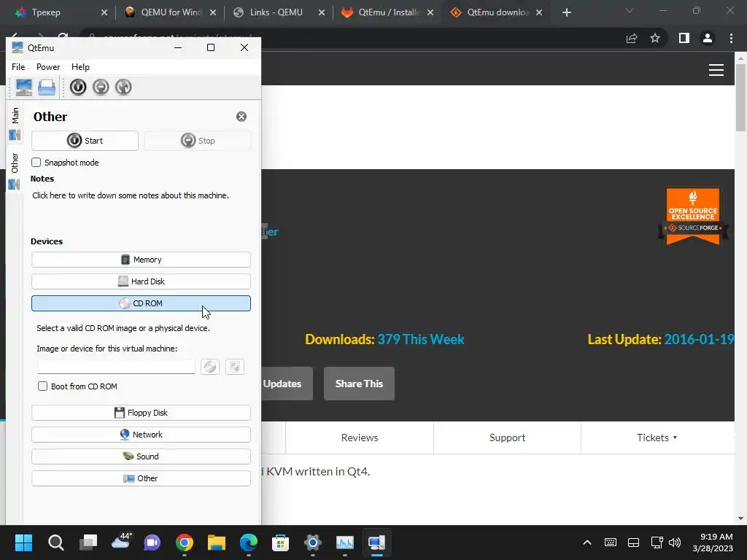
Task: Expand the Sound section
Action: click(141, 456)
